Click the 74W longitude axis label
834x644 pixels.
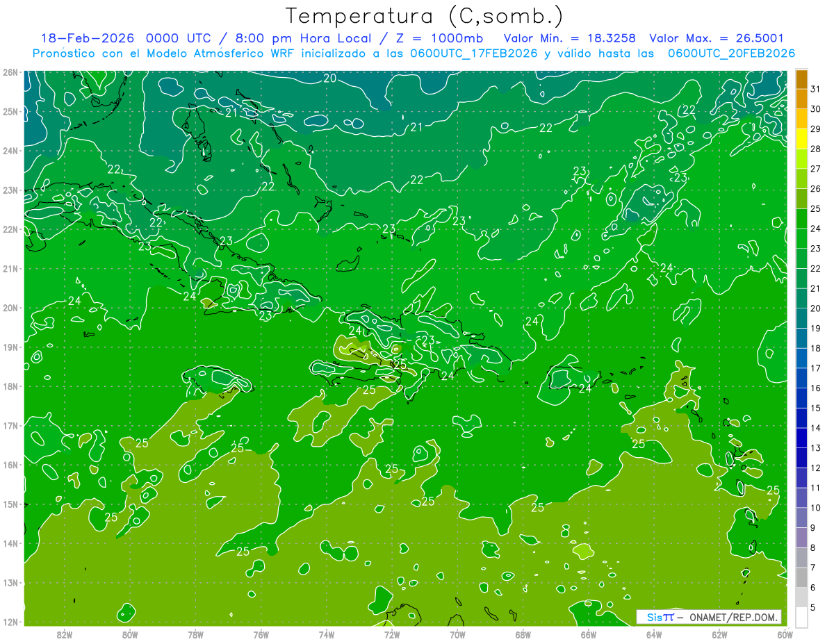click(x=327, y=634)
